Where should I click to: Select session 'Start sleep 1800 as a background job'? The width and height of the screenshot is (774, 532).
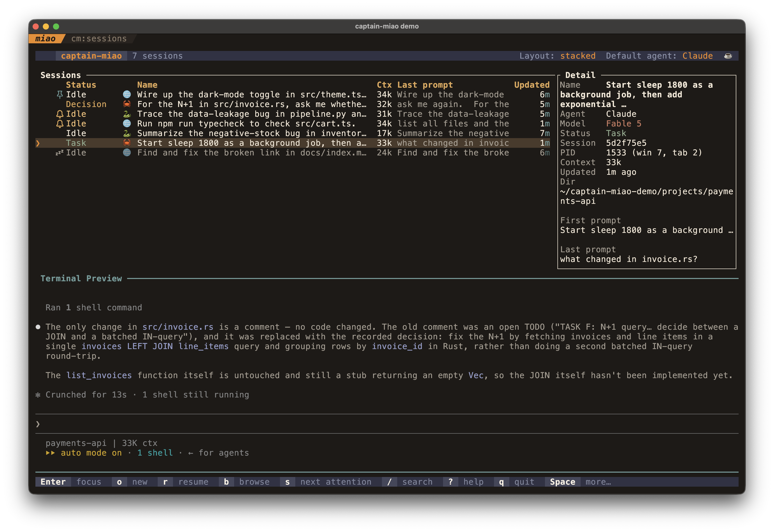coord(293,143)
